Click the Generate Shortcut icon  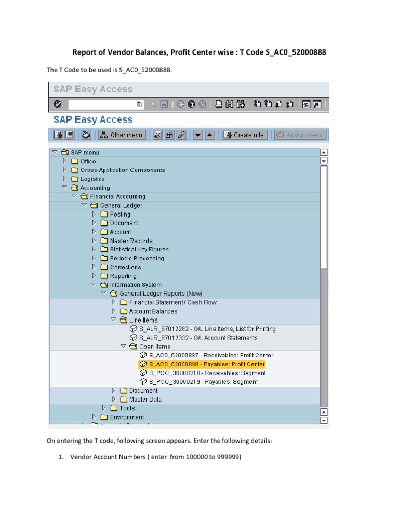[x=317, y=104]
